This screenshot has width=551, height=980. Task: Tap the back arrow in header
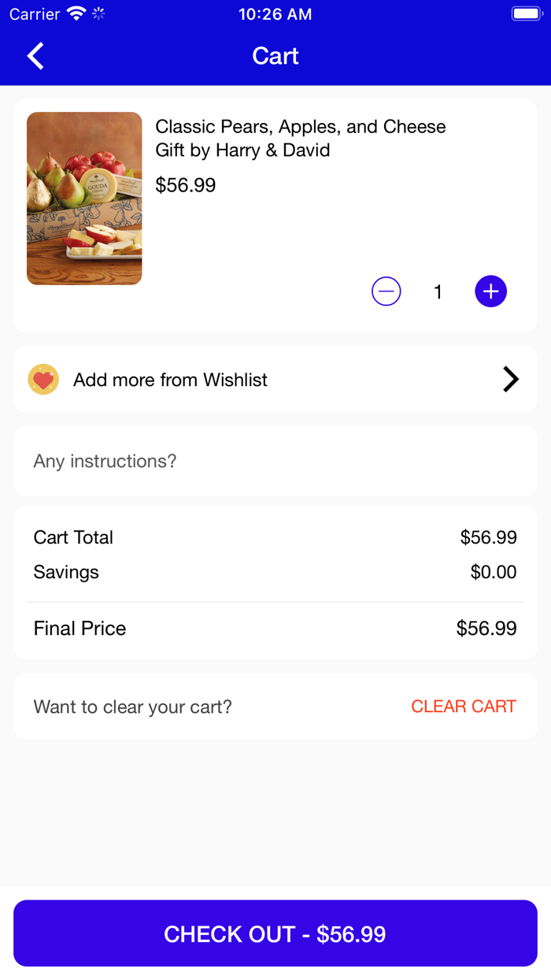(x=35, y=56)
